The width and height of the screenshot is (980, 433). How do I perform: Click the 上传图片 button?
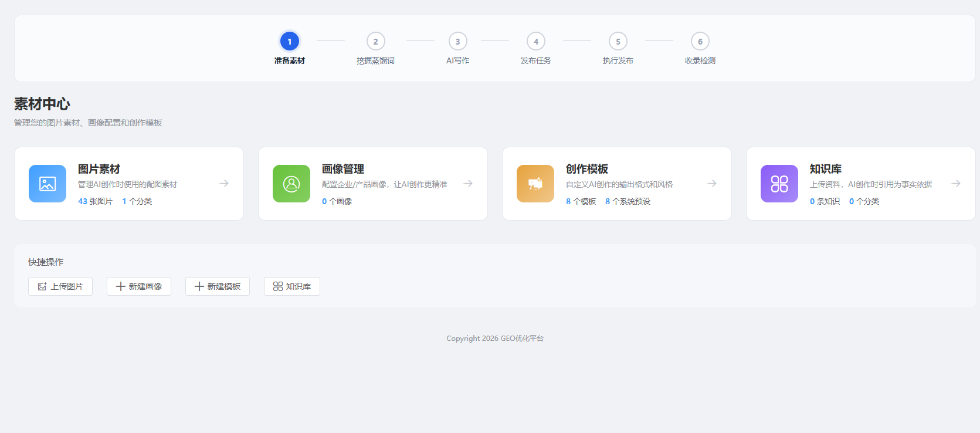(x=60, y=286)
